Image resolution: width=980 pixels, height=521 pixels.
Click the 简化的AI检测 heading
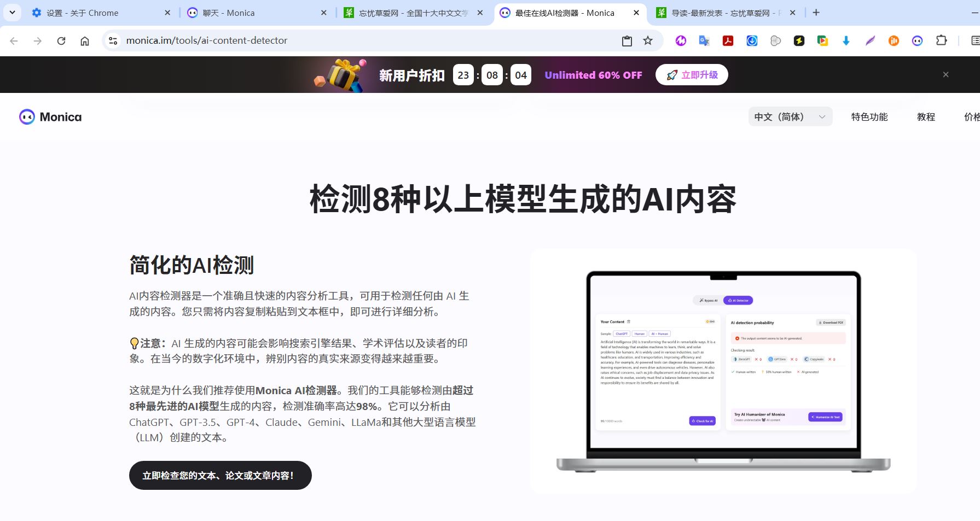click(x=192, y=265)
